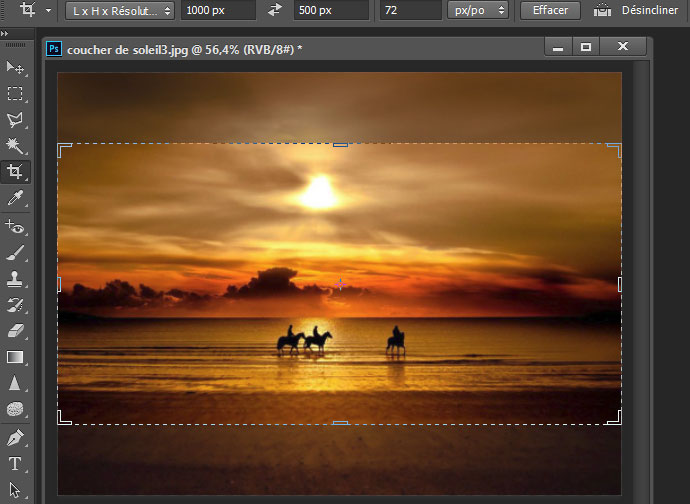Select the Eraser tool
Screen dimensions: 690x504
pyautogui.click(x=15, y=331)
